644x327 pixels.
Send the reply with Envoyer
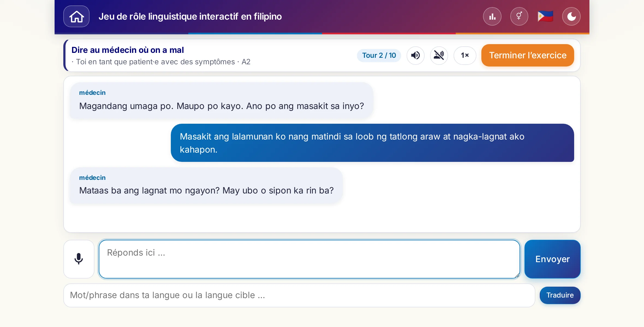click(x=553, y=259)
